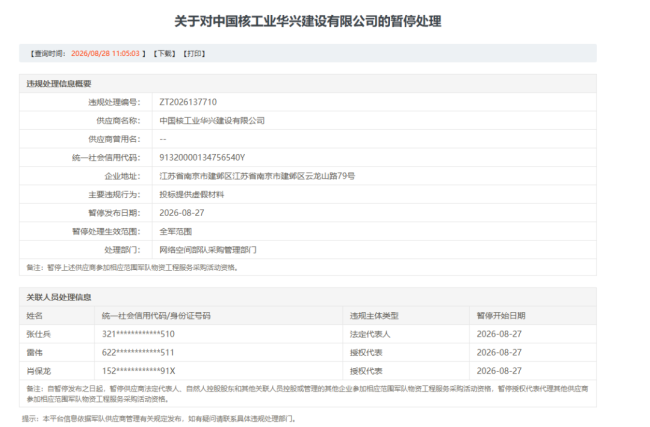
Task: Select ID number ending 511
Action: click(x=138, y=353)
